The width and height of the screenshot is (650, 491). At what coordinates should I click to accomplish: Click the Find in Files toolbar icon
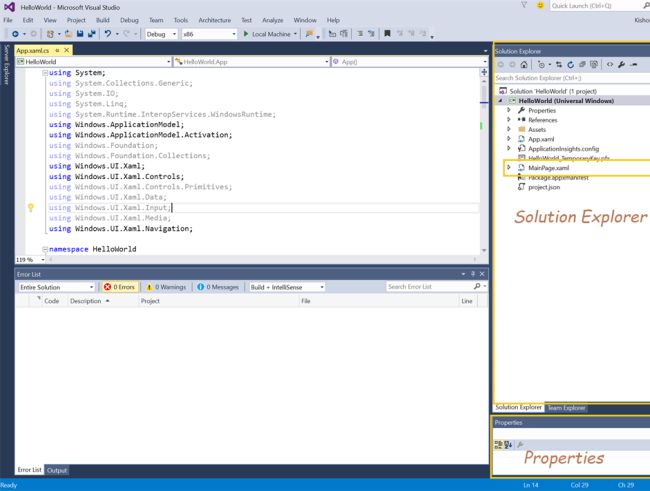coord(309,34)
